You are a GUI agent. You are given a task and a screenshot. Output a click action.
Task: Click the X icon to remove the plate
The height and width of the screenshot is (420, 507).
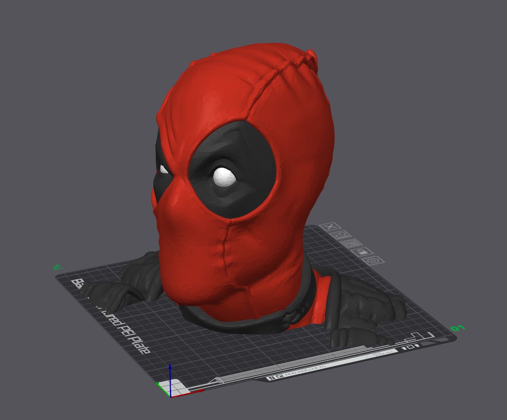tap(330, 227)
